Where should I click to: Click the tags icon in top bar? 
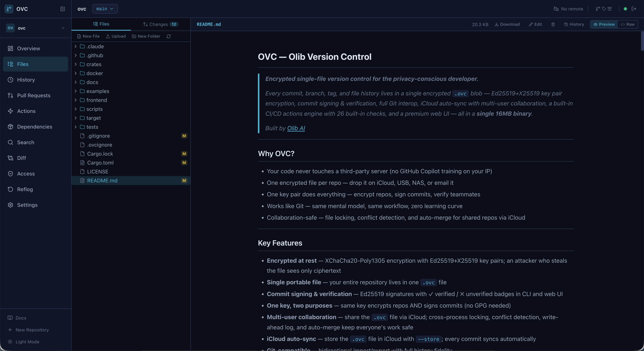click(x=604, y=9)
